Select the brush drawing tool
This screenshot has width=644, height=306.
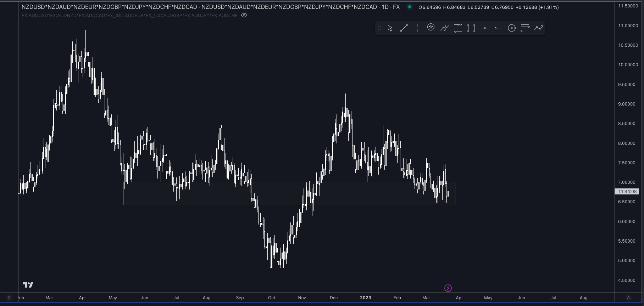pos(444,28)
